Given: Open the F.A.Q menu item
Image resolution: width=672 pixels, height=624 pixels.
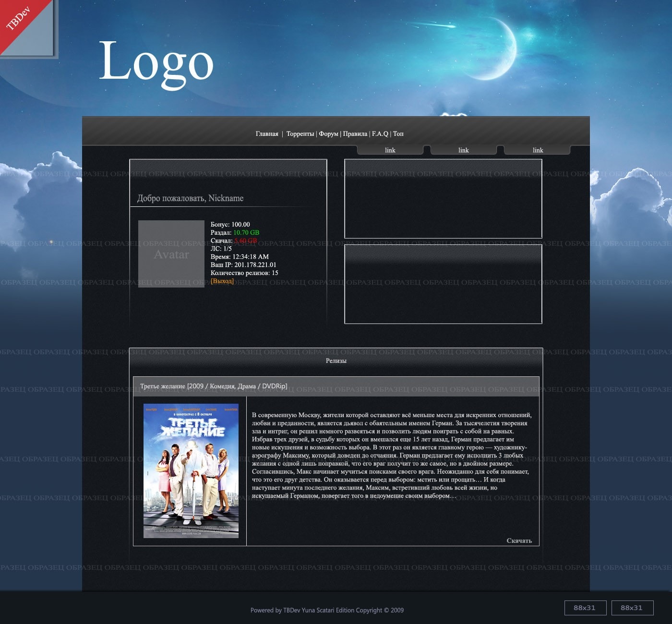Looking at the screenshot, I should pos(380,134).
